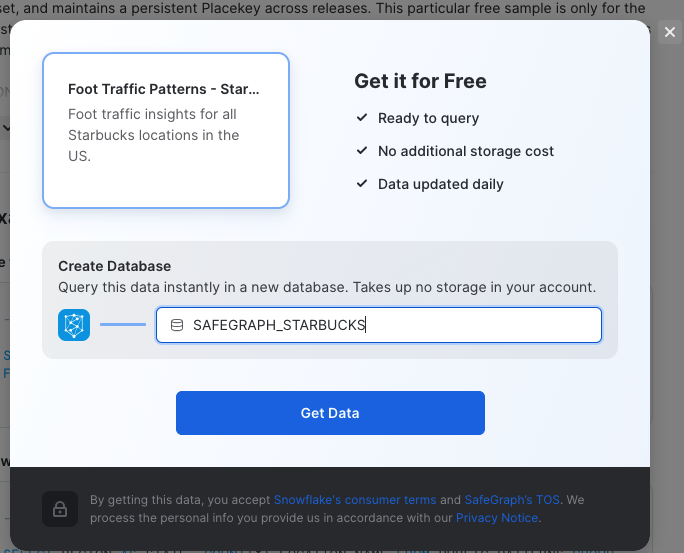Click the Data updated daily text
The height and width of the screenshot is (553, 684).
tap(440, 184)
